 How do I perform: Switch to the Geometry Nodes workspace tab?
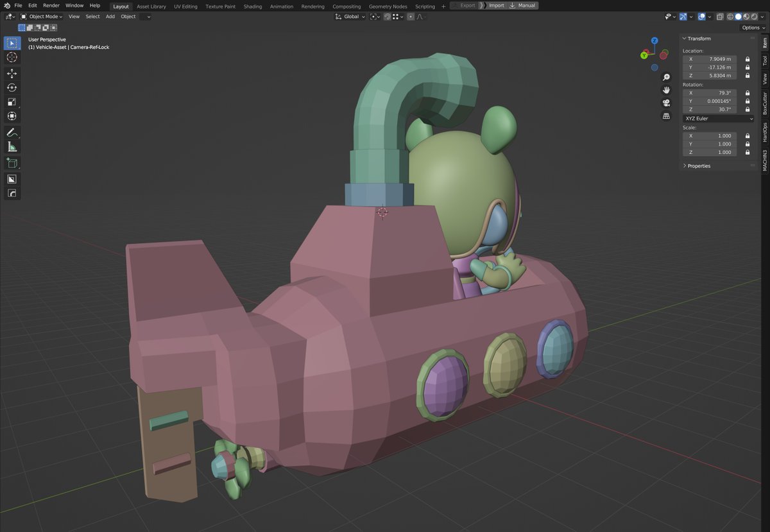pos(388,6)
